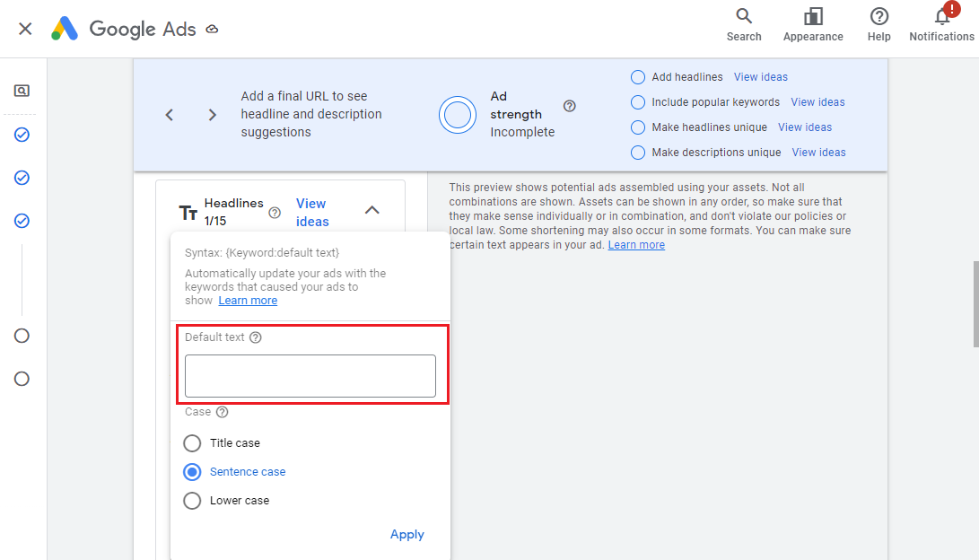Select Title case radio option
This screenshot has width=979, height=560.
point(192,443)
